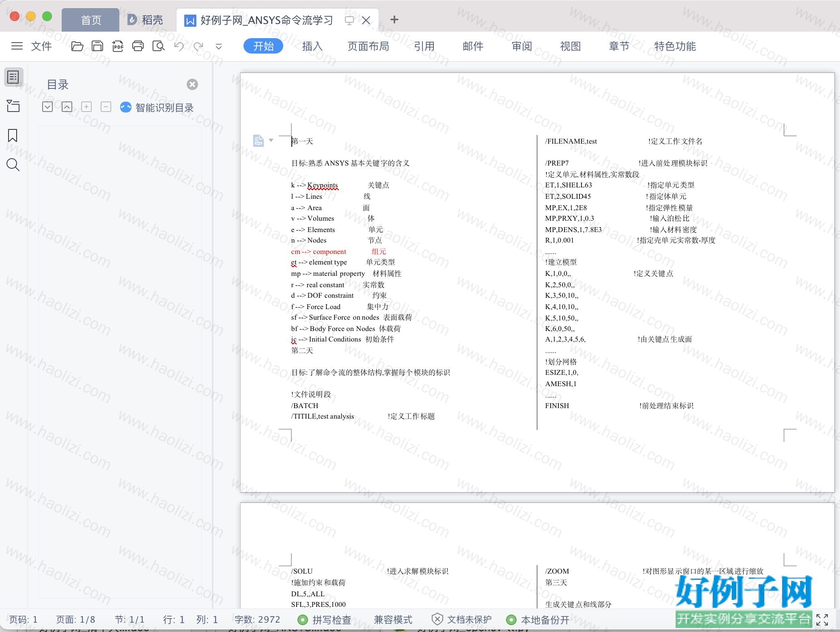This screenshot has width=840, height=632.
Task: Open the 邮件 tab
Action: pyautogui.click(x=473, y=46)
